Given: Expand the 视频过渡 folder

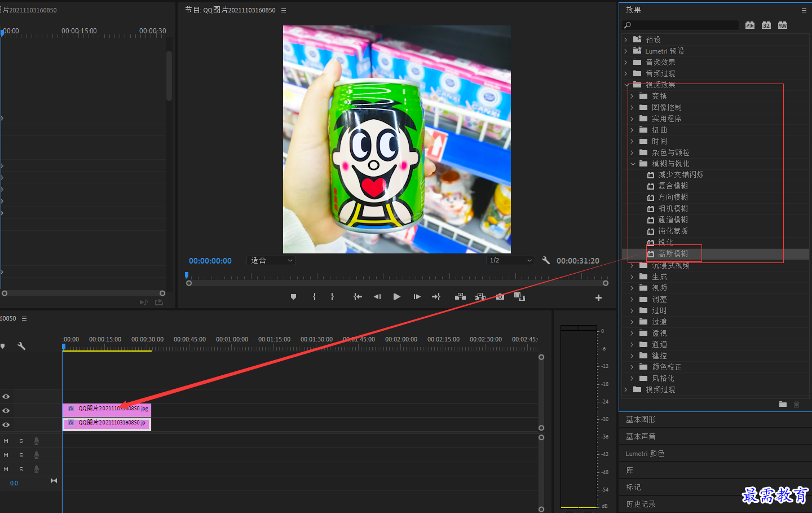Looking at the screenshot, I should point(625,389).
